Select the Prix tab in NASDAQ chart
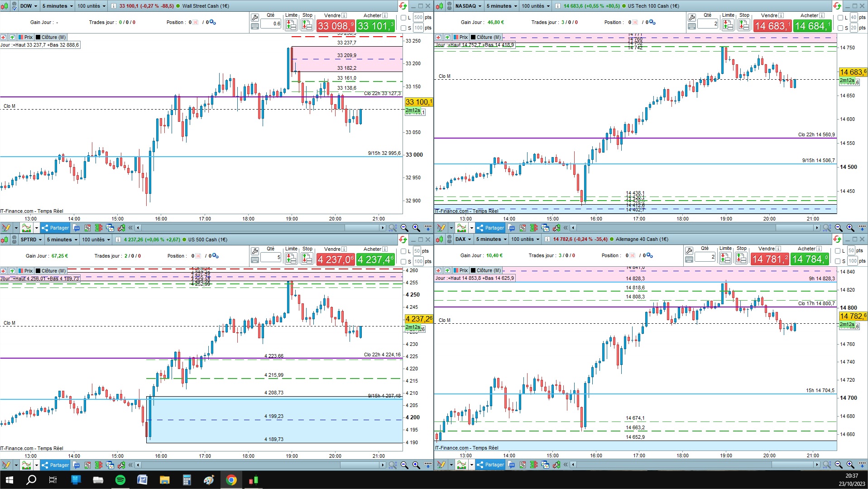Image resolution: width=868 pixels, height=489 pixels. 460,37
